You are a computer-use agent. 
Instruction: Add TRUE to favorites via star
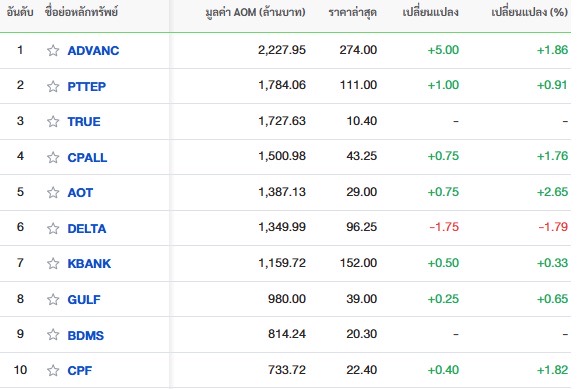click(53, 121)
